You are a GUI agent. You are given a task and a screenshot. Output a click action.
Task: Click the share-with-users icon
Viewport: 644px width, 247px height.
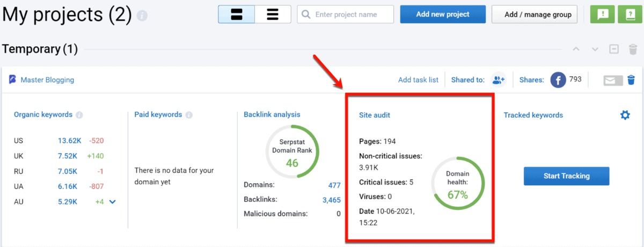click(499, 80)
